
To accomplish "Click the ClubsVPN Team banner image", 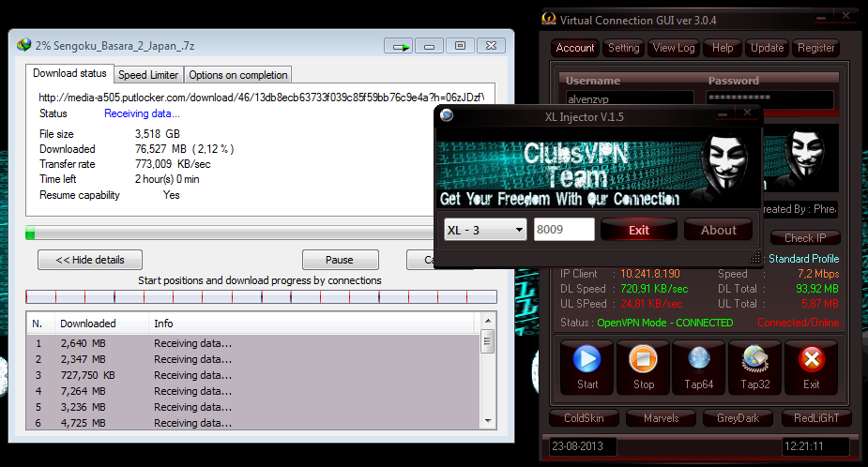I will coord(597,168).
